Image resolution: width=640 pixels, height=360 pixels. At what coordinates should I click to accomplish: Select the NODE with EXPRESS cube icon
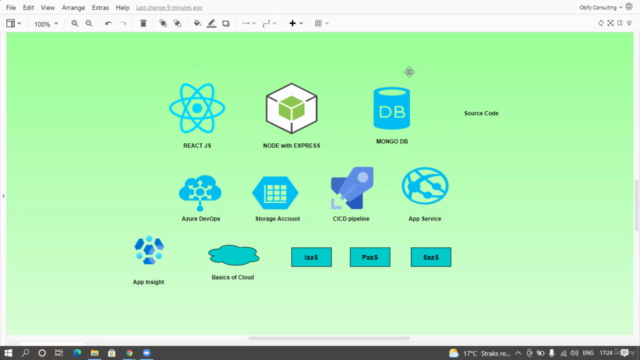click(291, 108)
